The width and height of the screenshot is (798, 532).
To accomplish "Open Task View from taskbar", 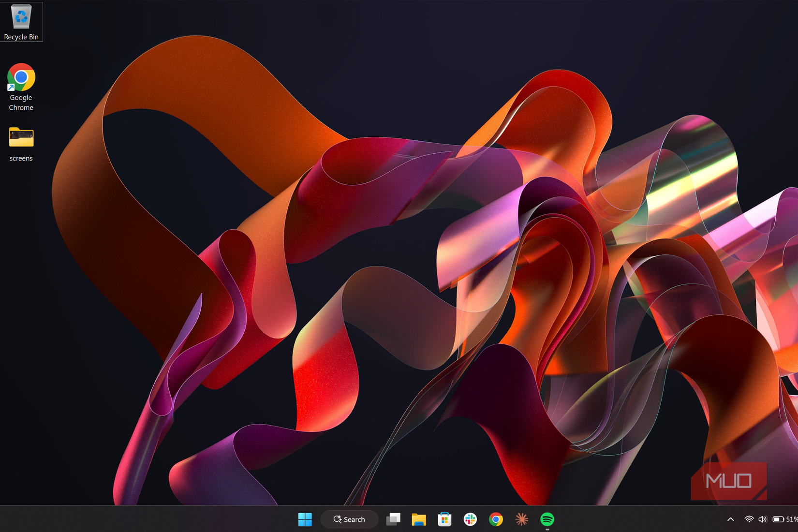I will coord(393,519).
